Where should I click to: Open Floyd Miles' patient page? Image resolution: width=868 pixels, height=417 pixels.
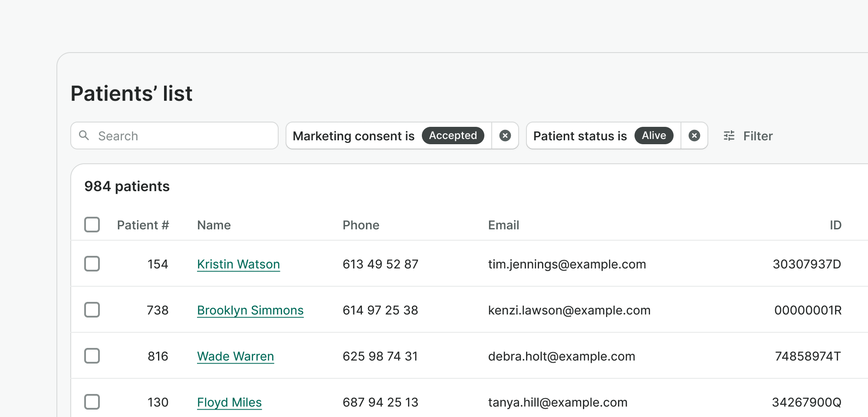229,402
